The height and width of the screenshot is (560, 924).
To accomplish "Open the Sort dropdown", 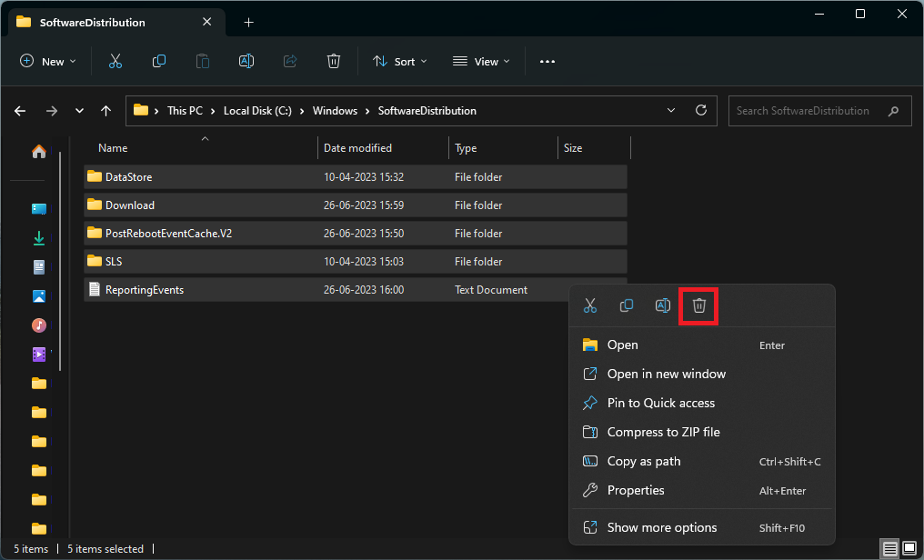I will point(399,61).
